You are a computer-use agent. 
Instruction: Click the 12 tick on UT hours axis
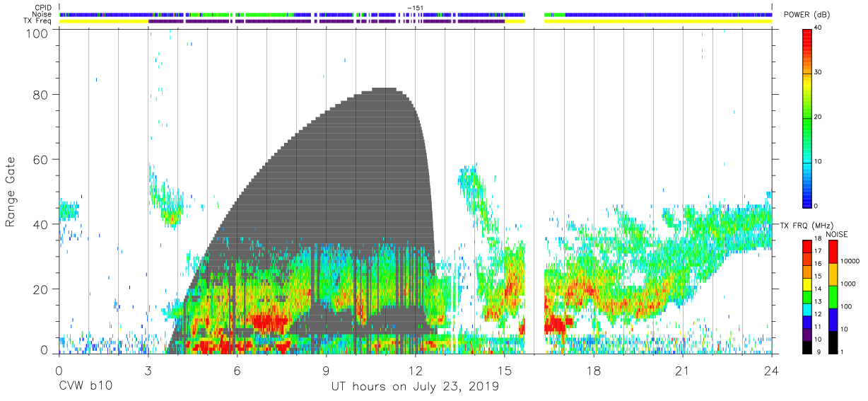(415, 370)
